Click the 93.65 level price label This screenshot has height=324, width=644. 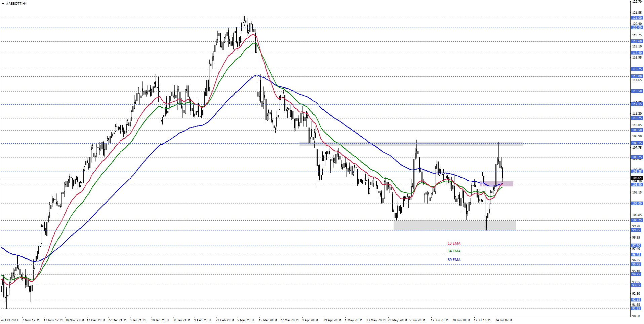pos(637,285)
